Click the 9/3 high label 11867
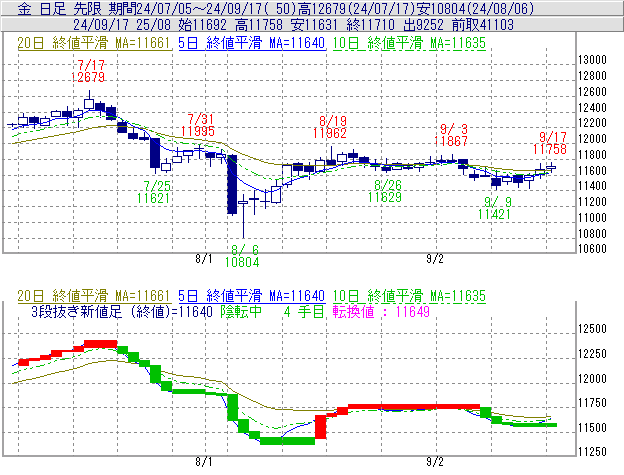Image resolution: width=624 pixels, height=475 pixels. click(x=451, y=141)
